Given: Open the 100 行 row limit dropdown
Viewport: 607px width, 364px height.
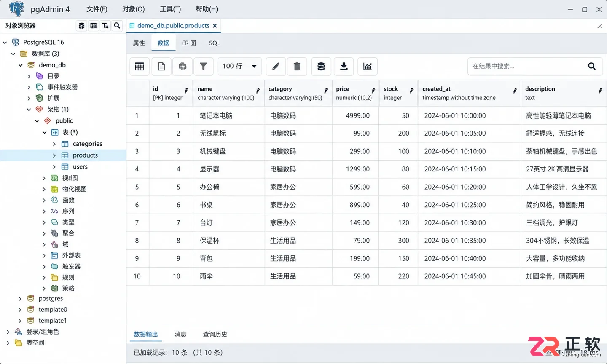Looking at the screenshot, I should click(239, 67).
